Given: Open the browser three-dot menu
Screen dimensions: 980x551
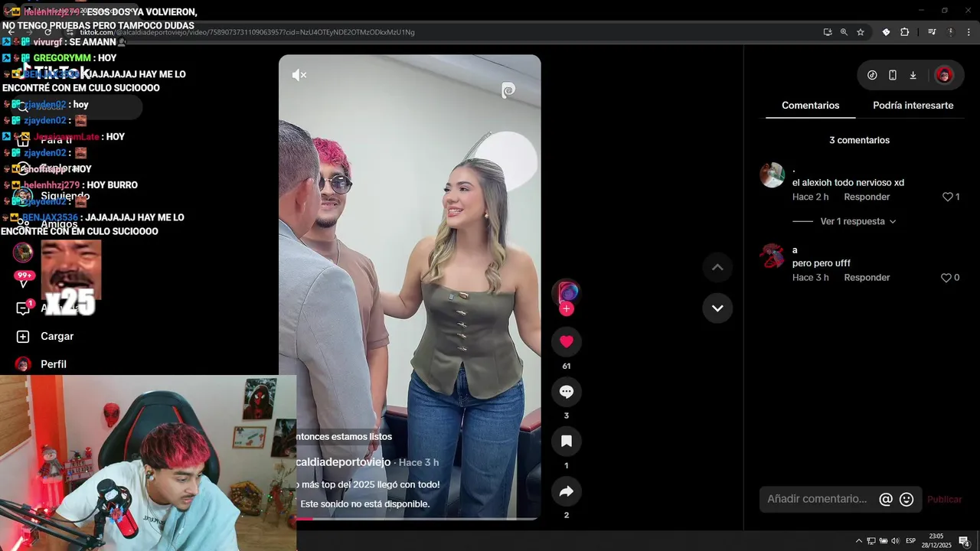Looking at the screenshot, I should click(969, 32).
